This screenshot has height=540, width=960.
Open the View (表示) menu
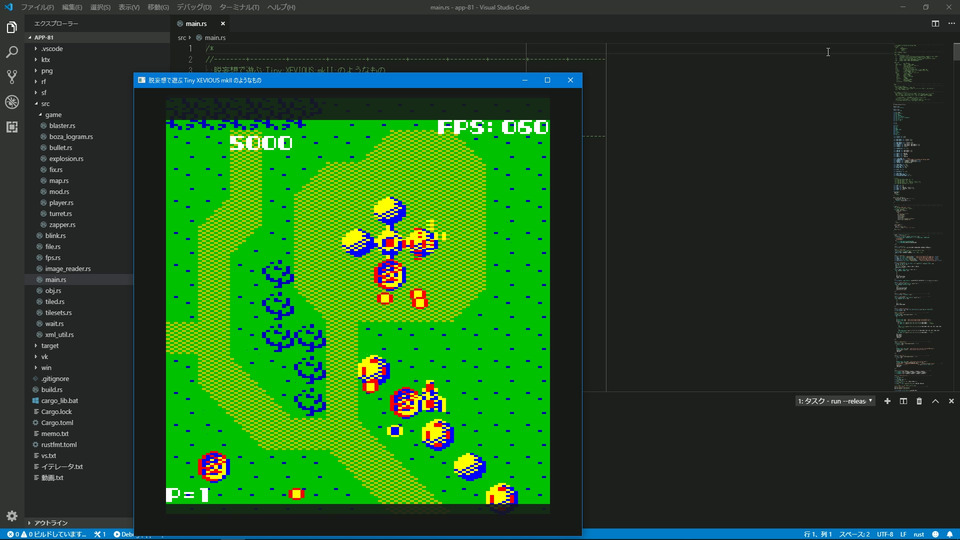[129, 7]
